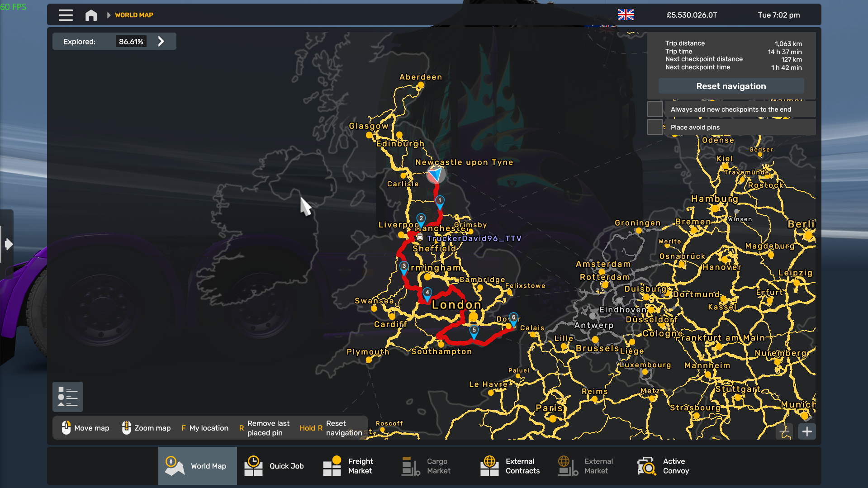This screenshot has height=488, width=868.
Task: Click the Amsterdam city label
Action: coord(603,264)
